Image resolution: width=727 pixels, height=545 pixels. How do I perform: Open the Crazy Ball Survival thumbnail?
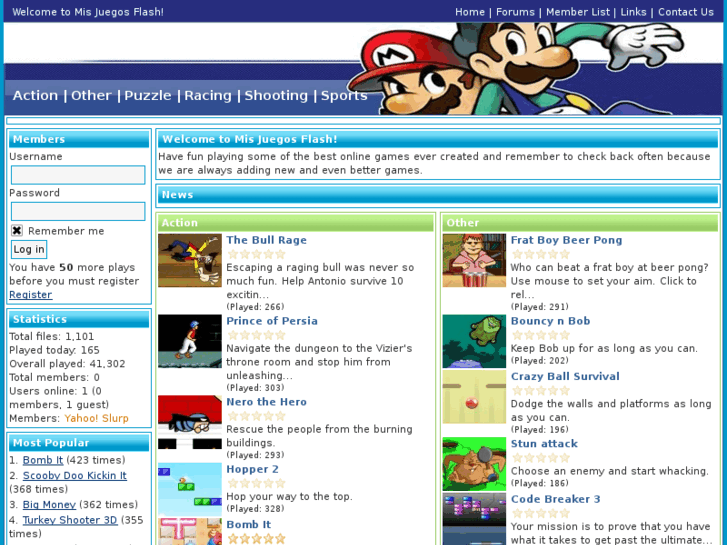tap(474, 397)
